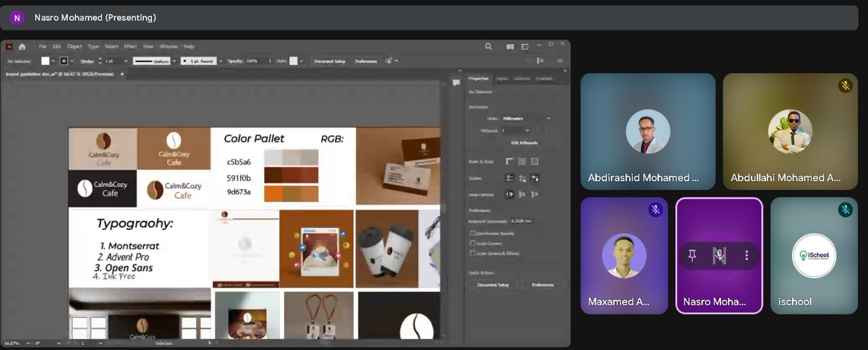Click Document Setup under Quick Actions
The width and height of the screenshot is (868, 350).
click(x=493, y=285)
